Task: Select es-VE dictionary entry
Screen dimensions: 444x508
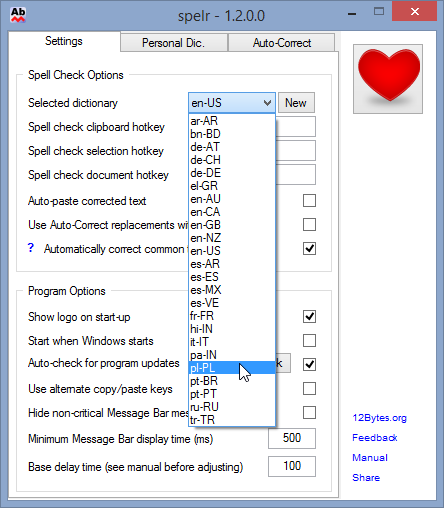Action: tap(232, 303)
